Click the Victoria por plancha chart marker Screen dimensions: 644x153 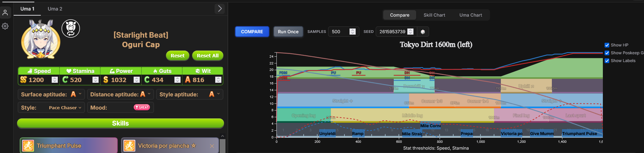pos(511,133)
